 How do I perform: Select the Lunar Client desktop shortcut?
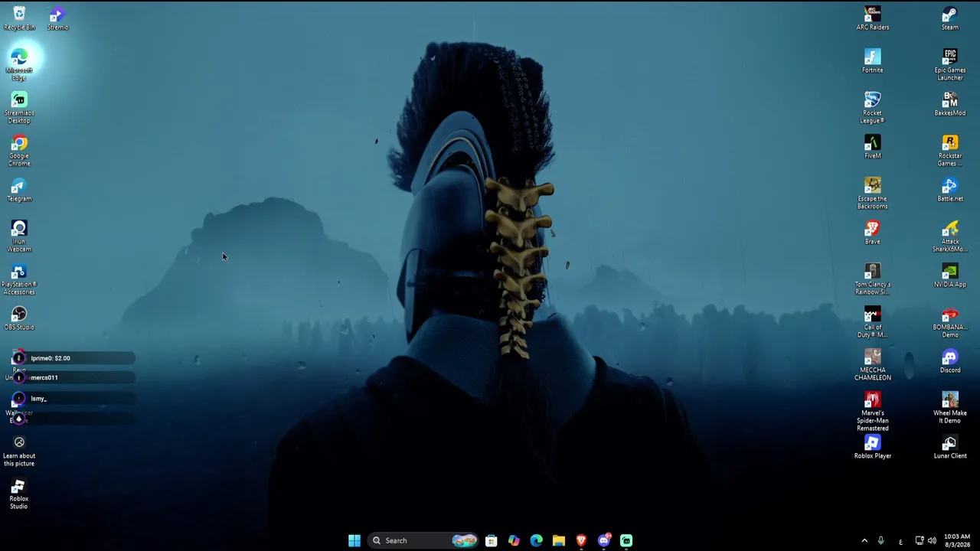point(950,447)
